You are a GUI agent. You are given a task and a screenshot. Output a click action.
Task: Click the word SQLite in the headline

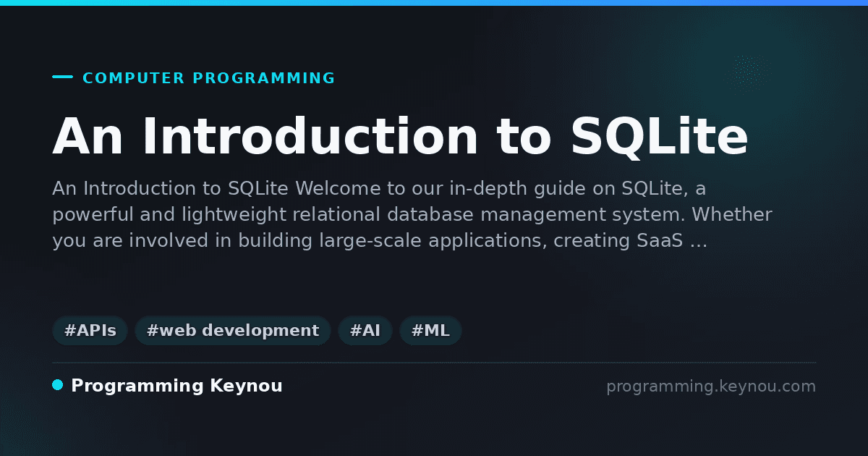click(x=659, y=136)
